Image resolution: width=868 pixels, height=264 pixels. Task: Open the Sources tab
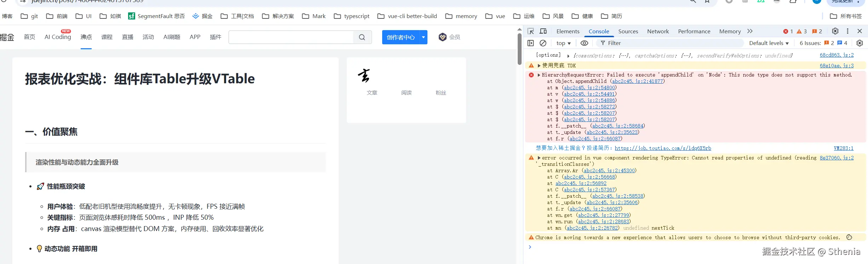pos(628,31)
